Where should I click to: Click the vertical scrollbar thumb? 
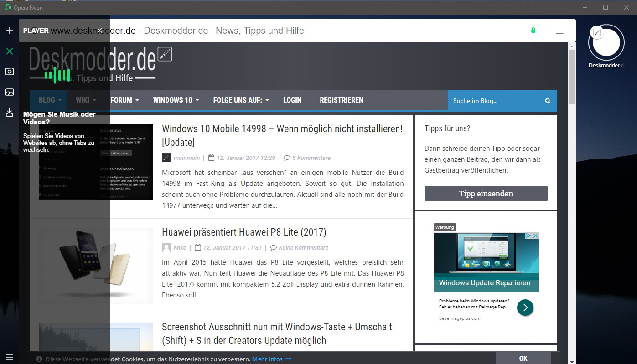(x=572, y=77)
